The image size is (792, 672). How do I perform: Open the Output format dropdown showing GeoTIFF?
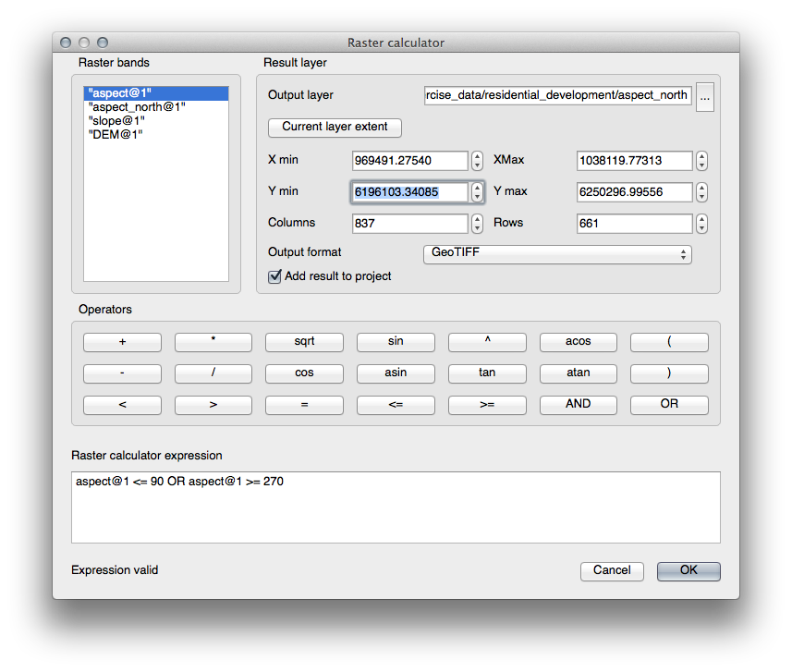coord(556,253)
